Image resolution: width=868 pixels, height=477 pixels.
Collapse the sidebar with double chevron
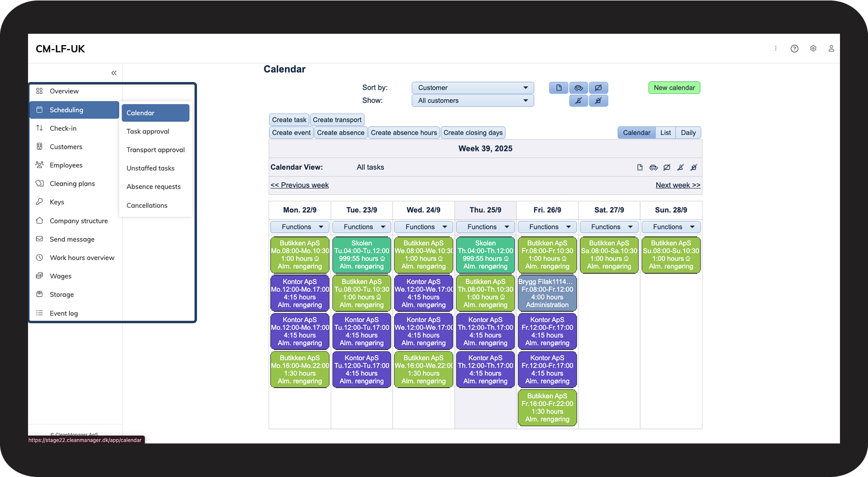pos(114,73)
